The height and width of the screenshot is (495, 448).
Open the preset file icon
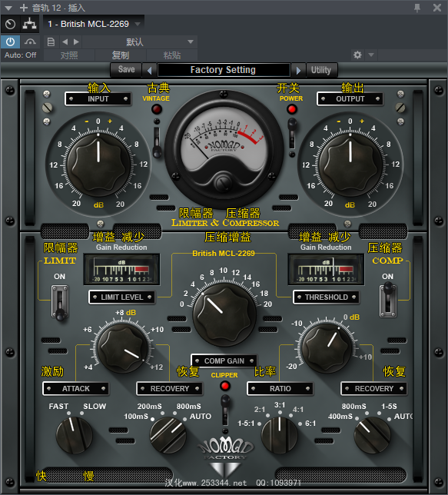point(51,42)
